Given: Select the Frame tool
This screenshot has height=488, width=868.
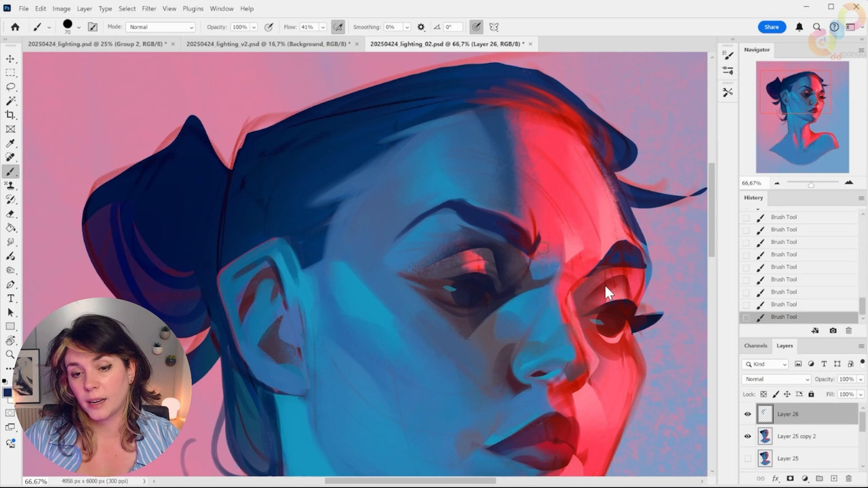Looking at the screenshot, I should pos(10,129).
